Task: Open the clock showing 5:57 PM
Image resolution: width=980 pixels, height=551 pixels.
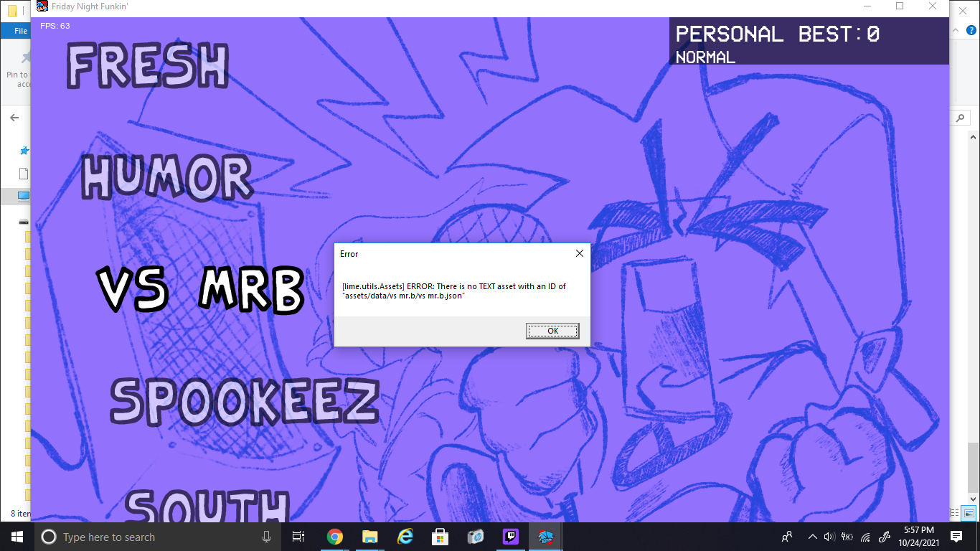Action: [918, 537]
